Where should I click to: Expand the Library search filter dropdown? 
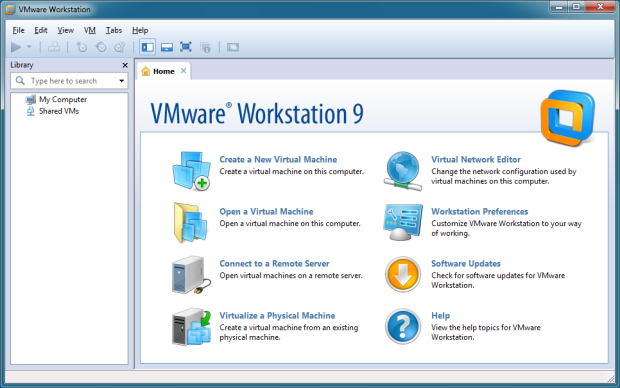click(121, 81)
